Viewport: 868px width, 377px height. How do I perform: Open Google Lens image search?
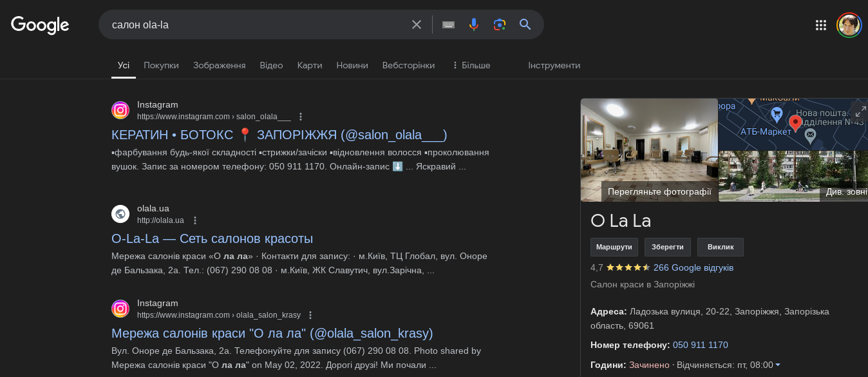(x=500, y=24)
